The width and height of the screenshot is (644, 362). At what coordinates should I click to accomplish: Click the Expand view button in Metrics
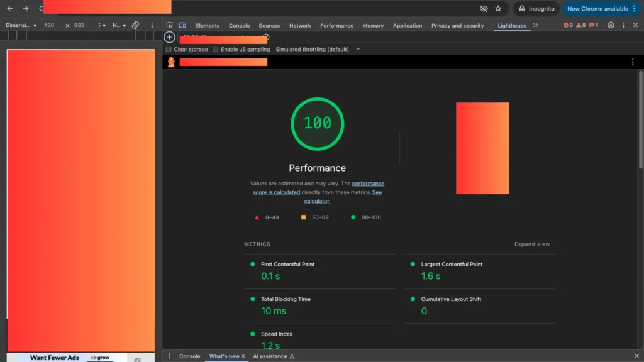pos(531,244)
